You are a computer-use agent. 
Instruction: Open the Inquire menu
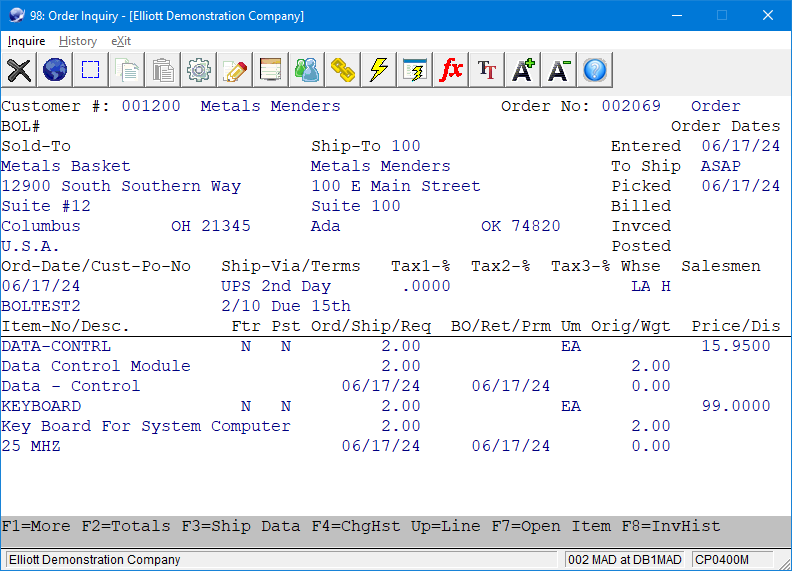[26, 41]
